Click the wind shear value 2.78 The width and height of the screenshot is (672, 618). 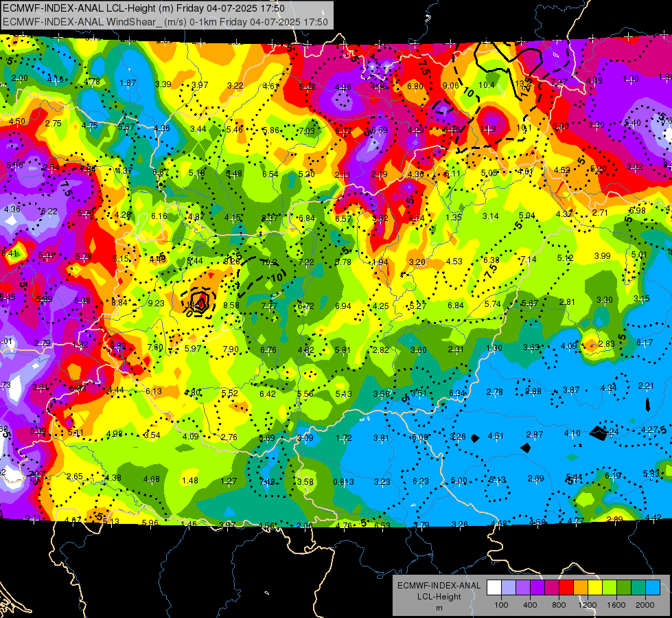point(495,391)
